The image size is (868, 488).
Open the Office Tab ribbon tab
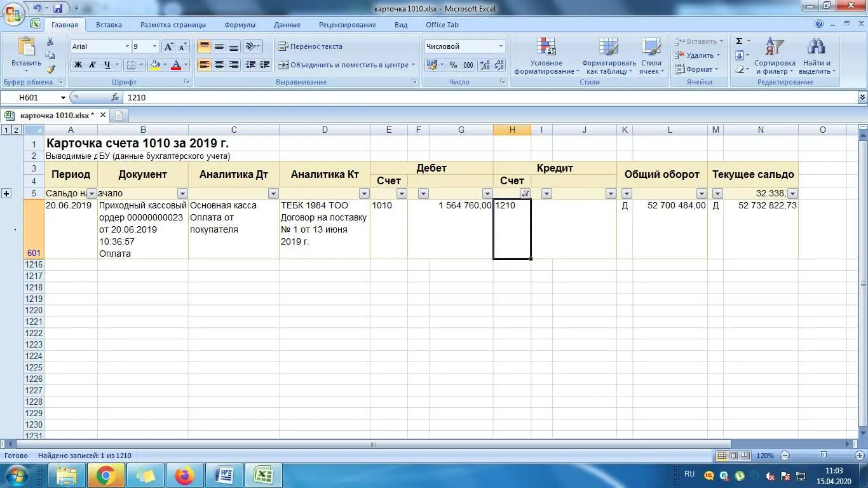(442, 25)
